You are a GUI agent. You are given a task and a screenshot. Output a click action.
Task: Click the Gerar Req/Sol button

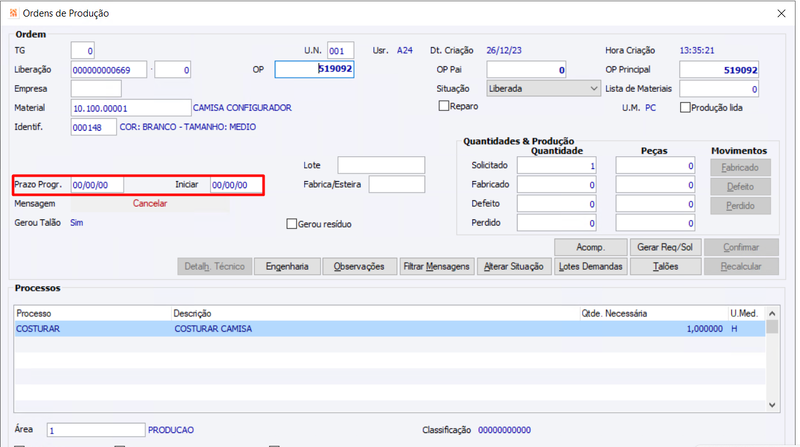665,247
